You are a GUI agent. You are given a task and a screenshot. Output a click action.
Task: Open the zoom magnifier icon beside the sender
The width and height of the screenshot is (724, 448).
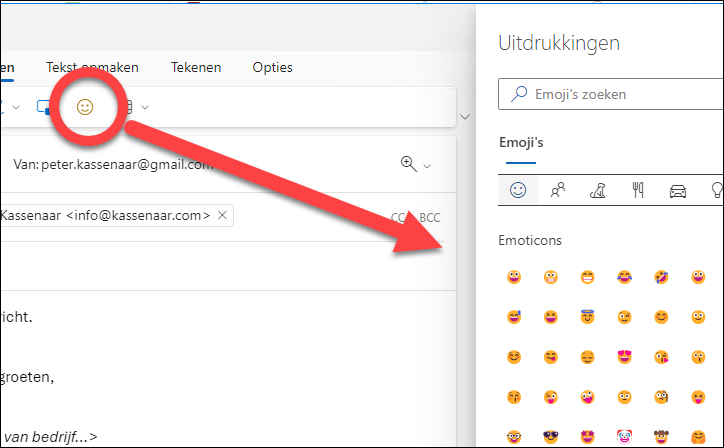[x=408, y=163]
